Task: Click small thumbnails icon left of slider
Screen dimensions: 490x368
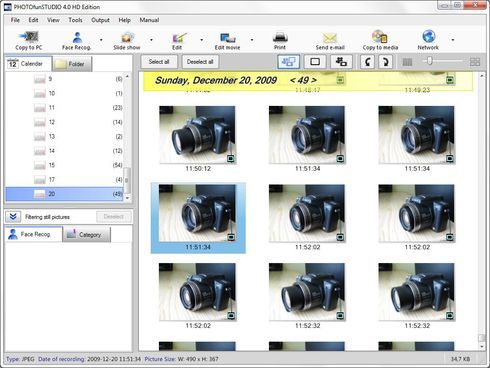Action: pyautogui.click(x=407, y=62)
